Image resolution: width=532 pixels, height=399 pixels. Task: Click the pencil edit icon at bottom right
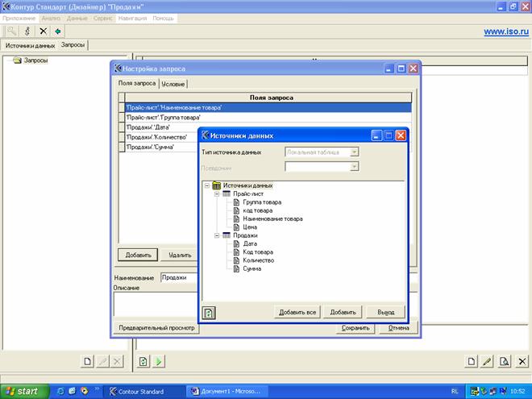[487, 362]
